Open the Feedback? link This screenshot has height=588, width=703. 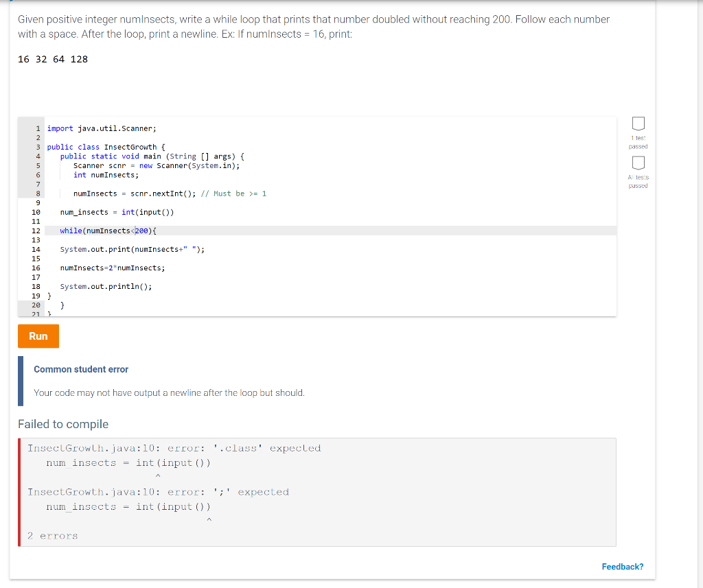(x=622, y=566)
